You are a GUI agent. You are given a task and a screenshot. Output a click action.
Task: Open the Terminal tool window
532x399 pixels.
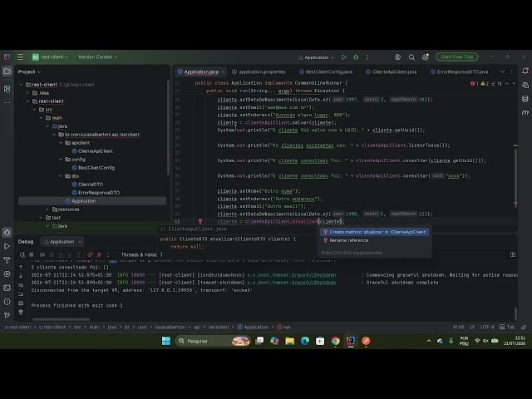pyautogui.click(x=7, y=288)
